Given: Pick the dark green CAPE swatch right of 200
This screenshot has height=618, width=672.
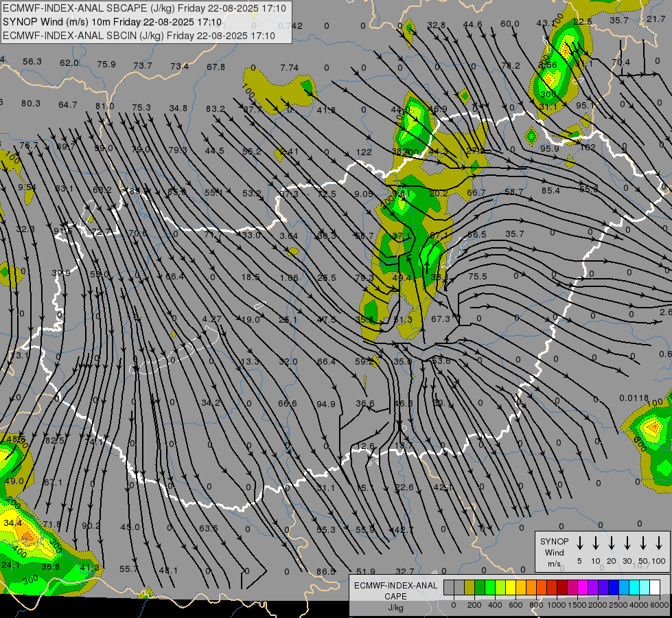Looking at the screenshot, I should tap(480, 588).
